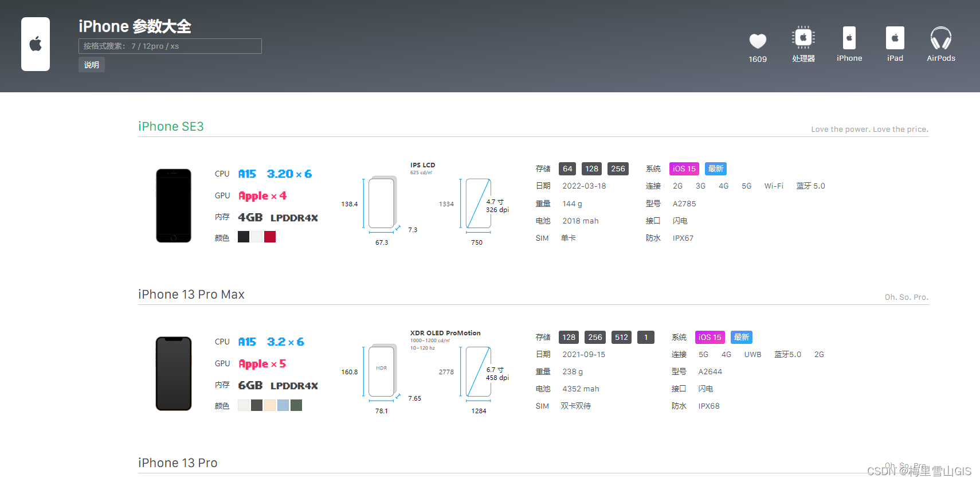Open the iPhone SE3 heading link
The height and width of the screenshot is (482, 980).
171,127
